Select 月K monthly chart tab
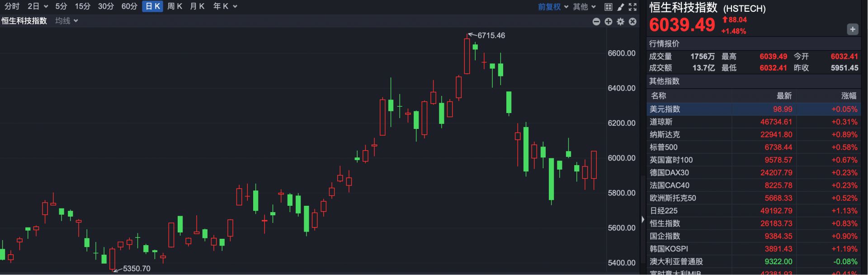Image resolution: width=868 pixels, height=275 pixels. 197,6
